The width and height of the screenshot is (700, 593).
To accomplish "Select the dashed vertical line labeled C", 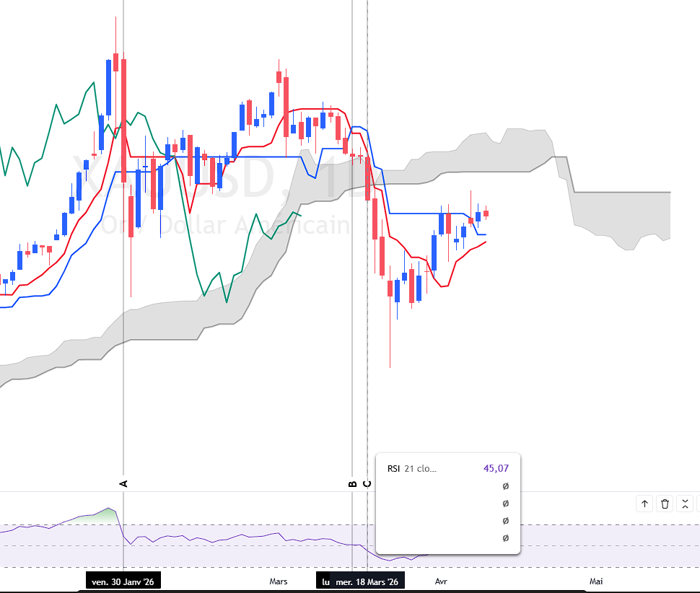I will 367,268.
